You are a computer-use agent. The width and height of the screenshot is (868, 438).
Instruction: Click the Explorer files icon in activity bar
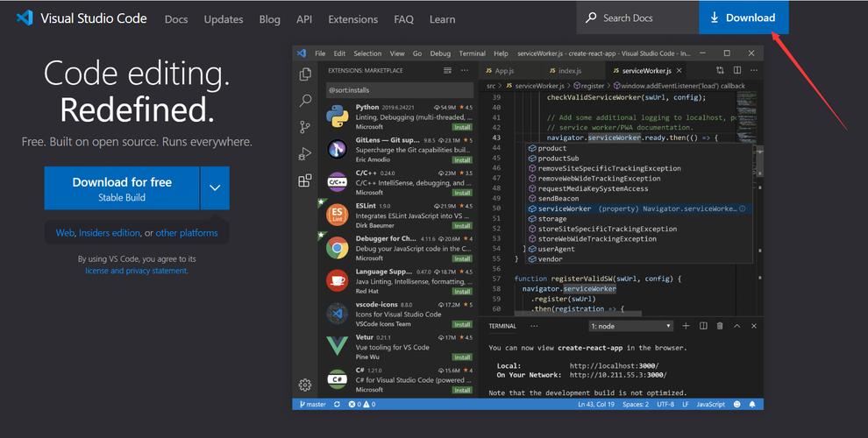pos(305,74)
